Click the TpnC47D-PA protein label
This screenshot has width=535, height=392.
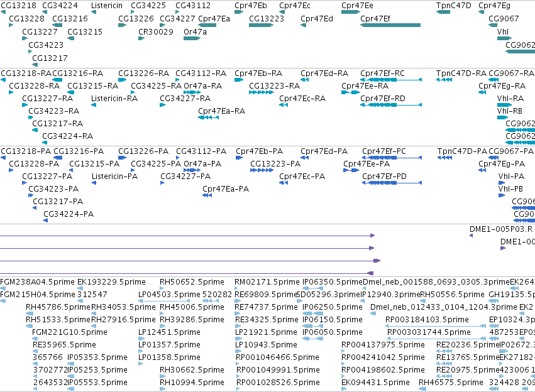tap(462, 151)
